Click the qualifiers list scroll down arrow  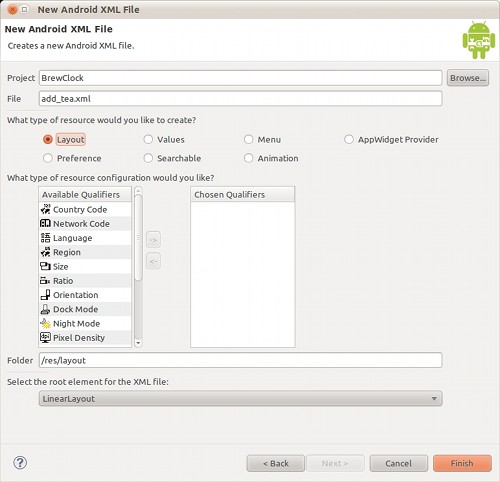(138, 343)
